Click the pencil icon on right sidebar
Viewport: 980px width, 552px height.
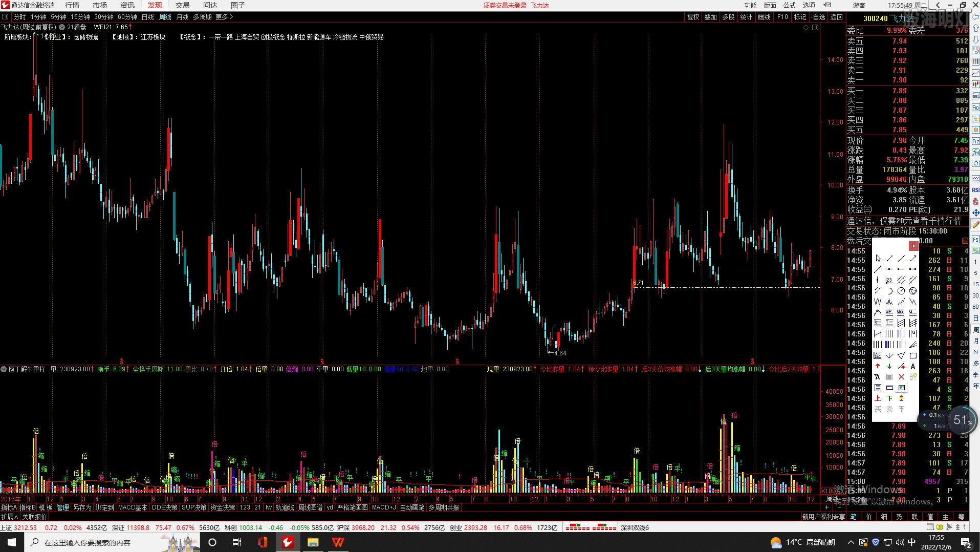tap(975, 224)
